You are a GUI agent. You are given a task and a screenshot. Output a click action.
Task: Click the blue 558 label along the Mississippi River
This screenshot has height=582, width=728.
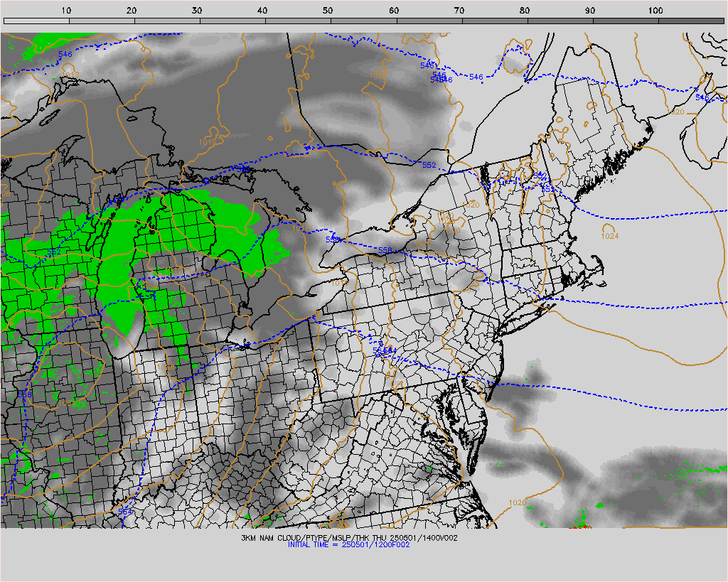pos(25,394)
